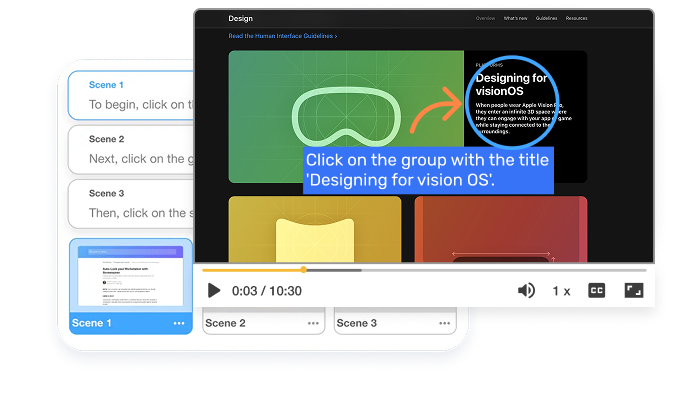Click the Design page title
Image resolution: width=679 pixels, height=398 pixels.
[240, 18]
